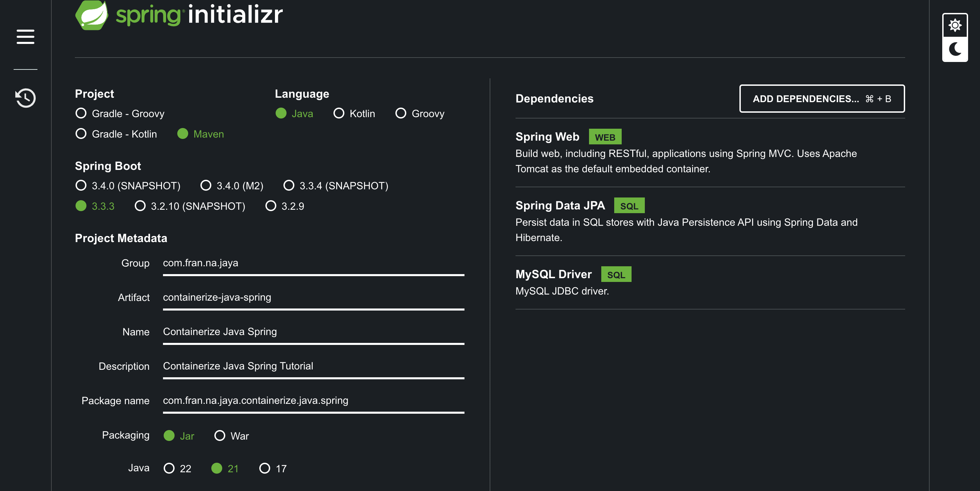The width and height of the screenshot is (980, 491).
Task: Select Spring Boot 3.4.0 (M2)
Action: (x=232, y=186)
